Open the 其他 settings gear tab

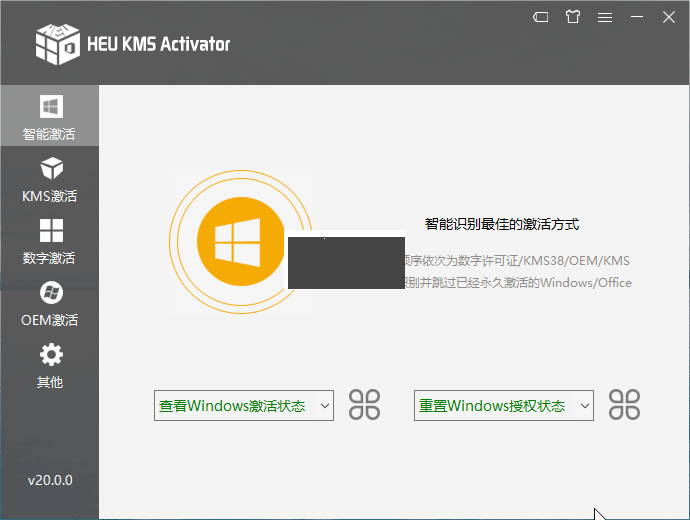tap(49, 365)
